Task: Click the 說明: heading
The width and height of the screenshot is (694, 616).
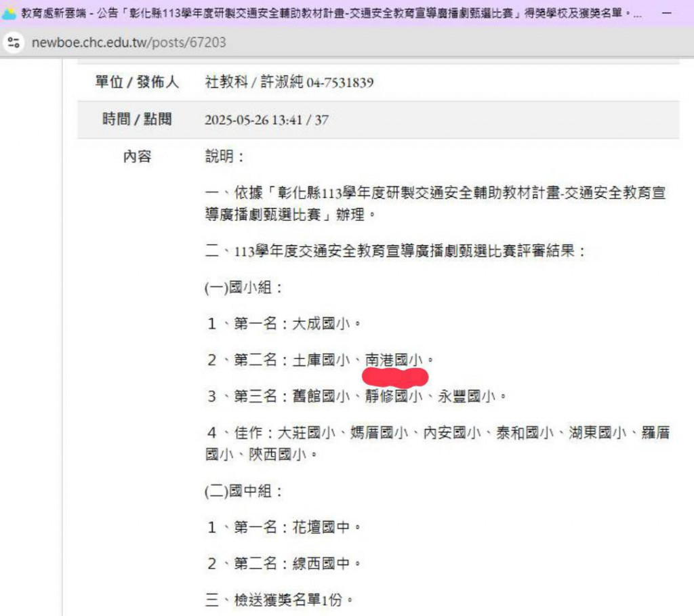Action: click(x=225, y=157)
